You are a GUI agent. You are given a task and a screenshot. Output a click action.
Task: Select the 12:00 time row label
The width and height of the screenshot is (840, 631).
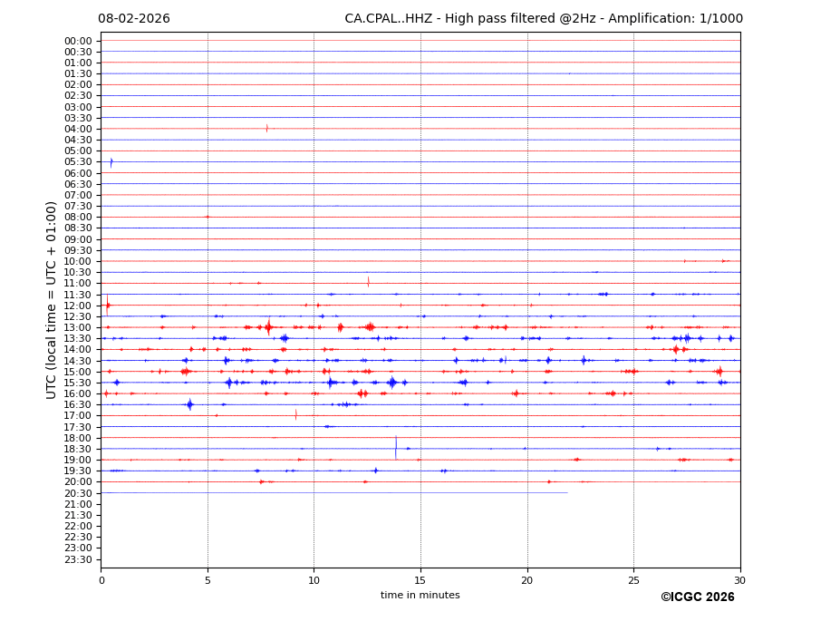coord(78,306)
